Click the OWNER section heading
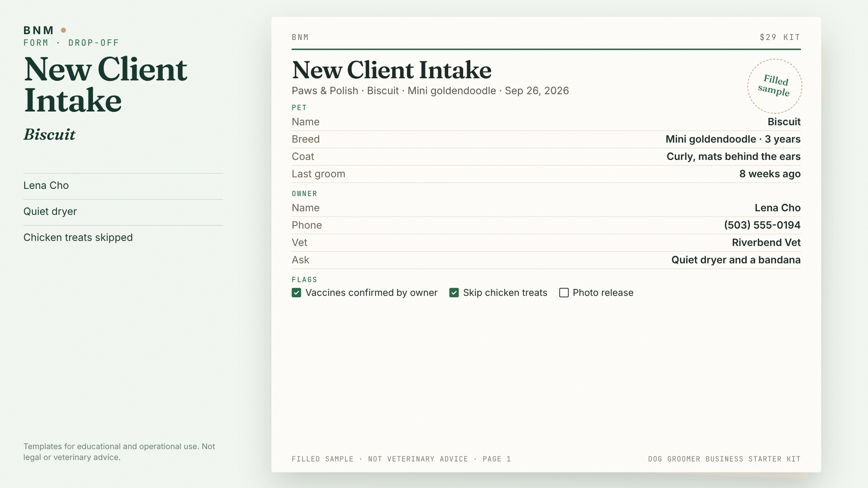The width and height of the screenshot is (868, 488). pos(304,194)
